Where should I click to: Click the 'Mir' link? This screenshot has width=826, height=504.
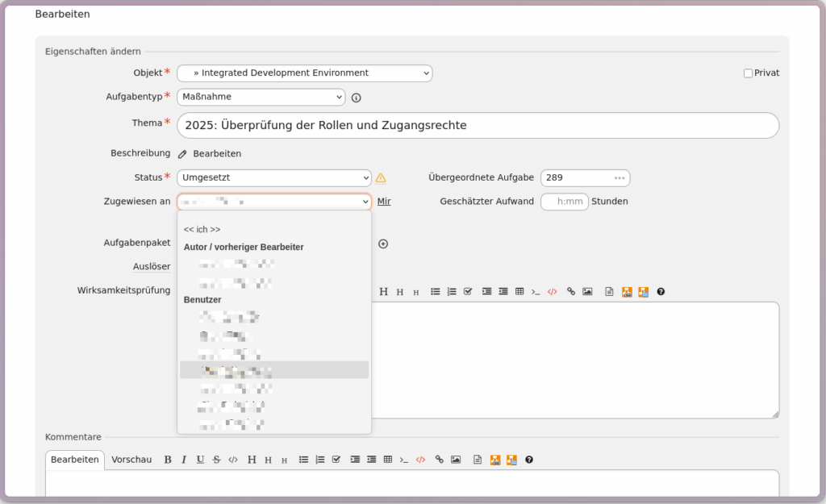pyautogui.click(x=384, y=202)
